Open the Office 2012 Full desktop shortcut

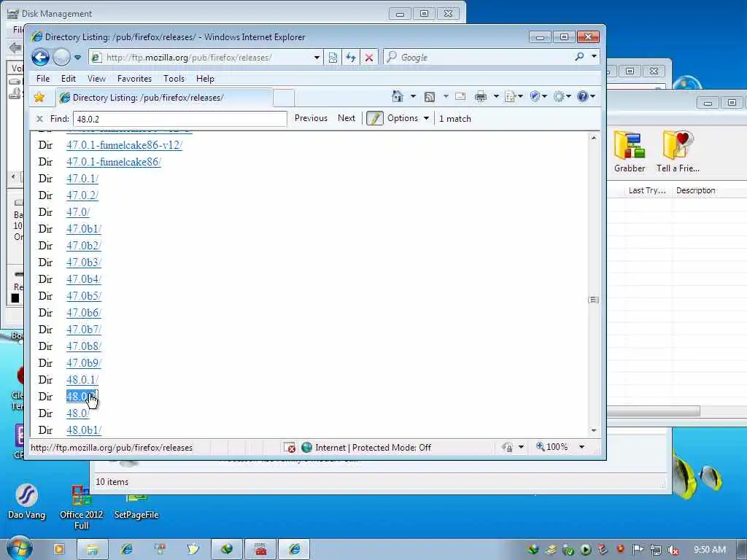click(x=82, y=507)
